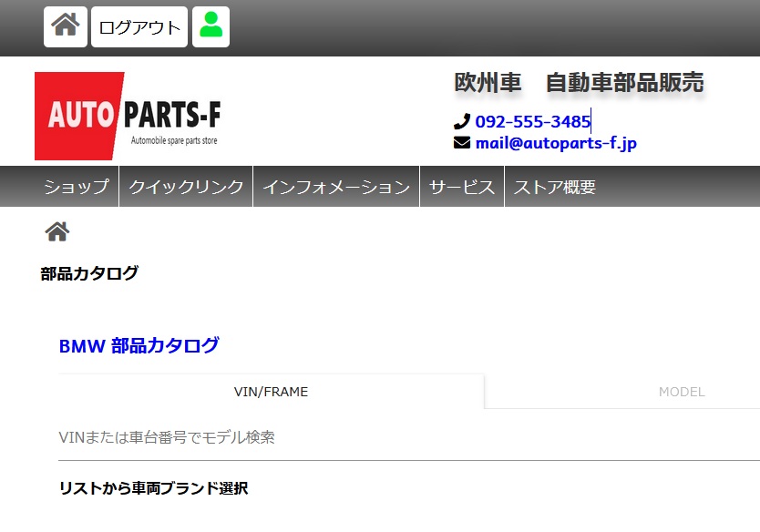Screen dimensions: 760x532
Task: Open the クイックリンク menu
Action: (186, 187)
